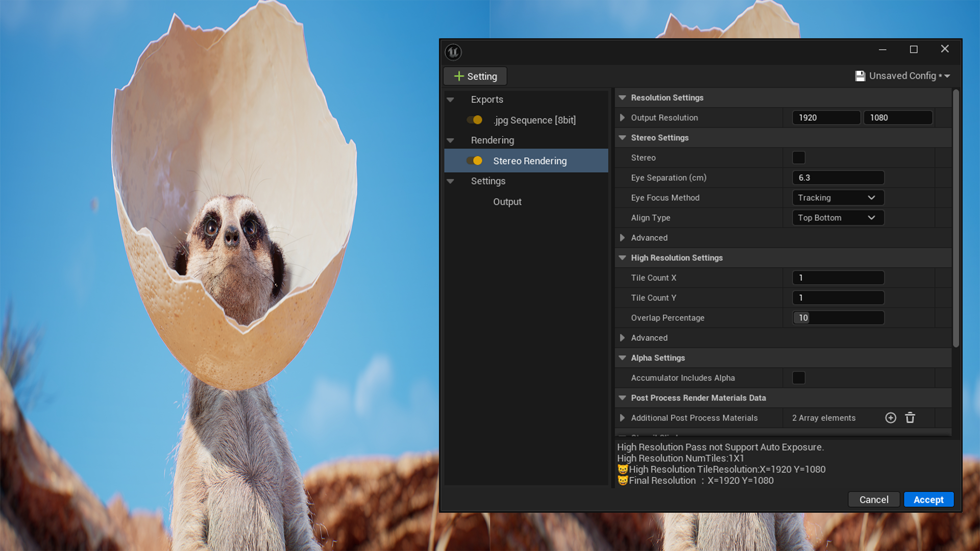Click the Overlap Percentage slider field
The image size is (980, 551).
point(838,318)
